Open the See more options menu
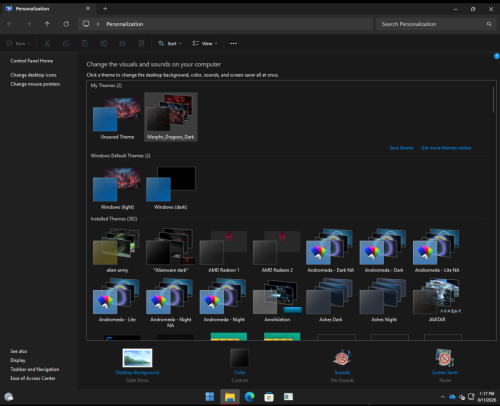 pos(233,43)
